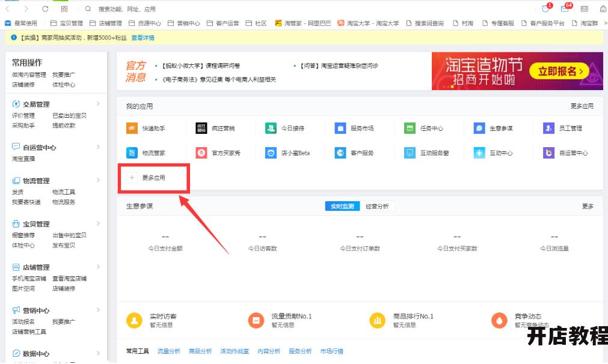The width and height of the screenshot is (608, 364).
Task: Open the 自运营中心 app icon
Action: 548,153
